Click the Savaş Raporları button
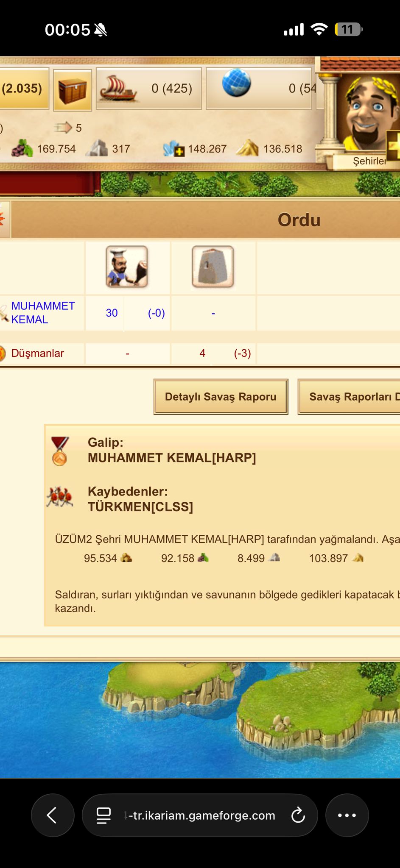The image size is (400, 868). tap(349, 397)
